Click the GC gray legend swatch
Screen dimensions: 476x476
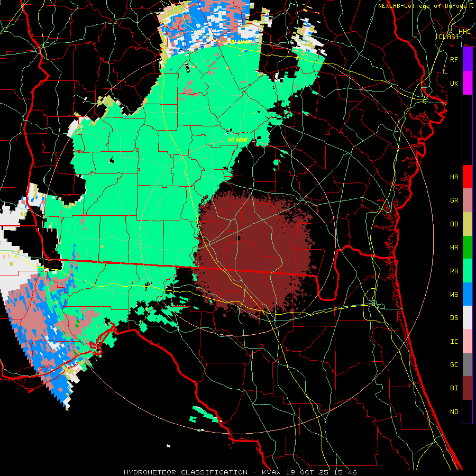point(467,364)
